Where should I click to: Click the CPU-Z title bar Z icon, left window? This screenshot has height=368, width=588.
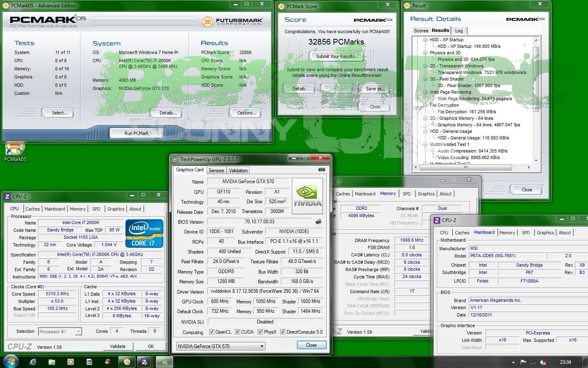coord(7,197)
